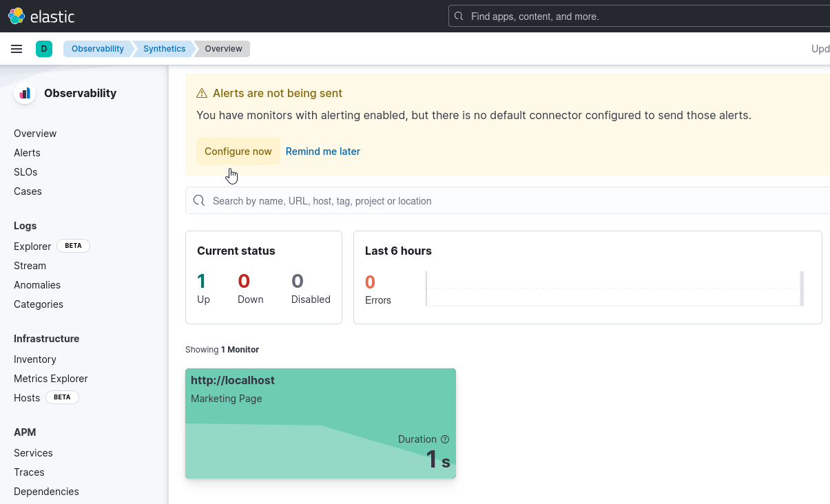Image resolution: width=830 pixels, height=504 pixels.
Task: Click the Marketing Page label on card
Action: tap(226, 399)
